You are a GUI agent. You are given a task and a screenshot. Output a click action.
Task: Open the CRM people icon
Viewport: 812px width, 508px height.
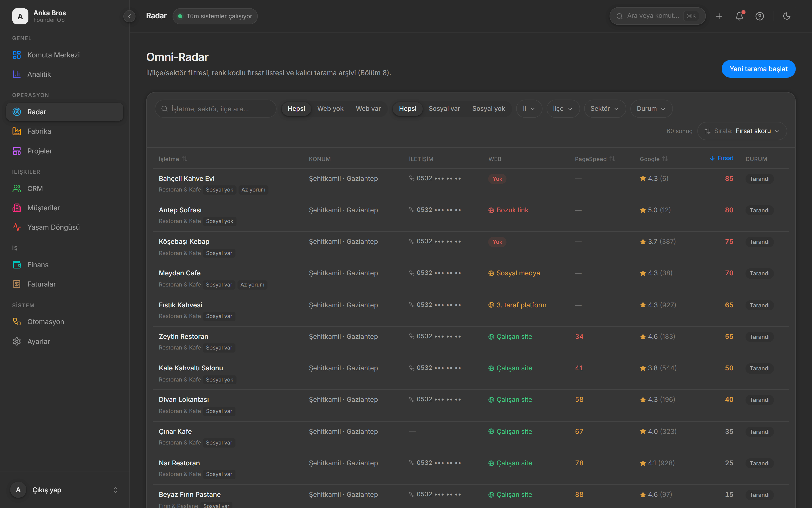coord(16,188)
